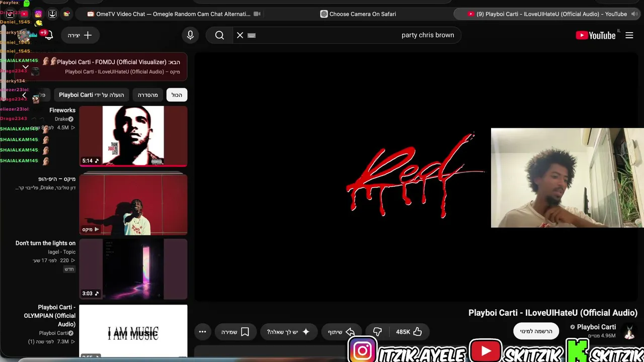The height and width of the screenshot is (362, 644).
Task: Open the 'Don't turn the lights on' thumbnail
Action: 133,269
